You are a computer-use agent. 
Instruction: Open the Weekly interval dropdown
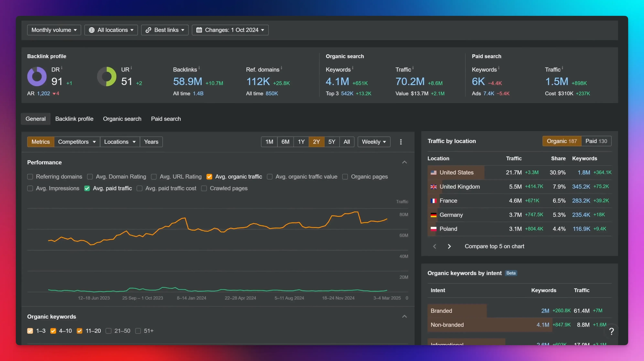[374, 142]
